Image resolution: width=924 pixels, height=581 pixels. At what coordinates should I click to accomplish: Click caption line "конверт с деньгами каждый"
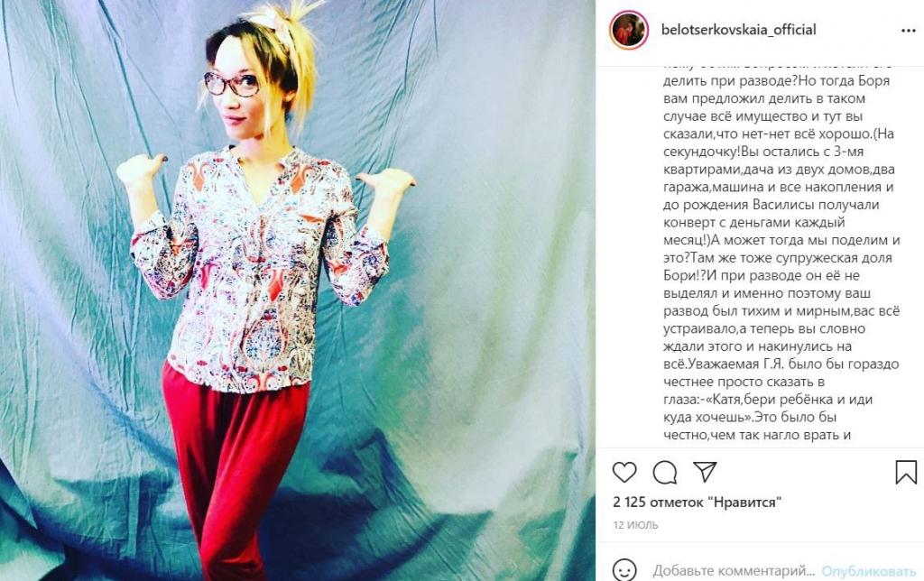[x=754, y=223]
